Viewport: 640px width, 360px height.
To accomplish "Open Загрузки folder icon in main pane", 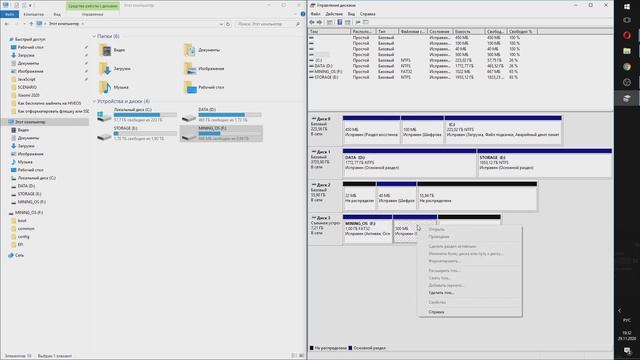I will (x=105, y=69).
